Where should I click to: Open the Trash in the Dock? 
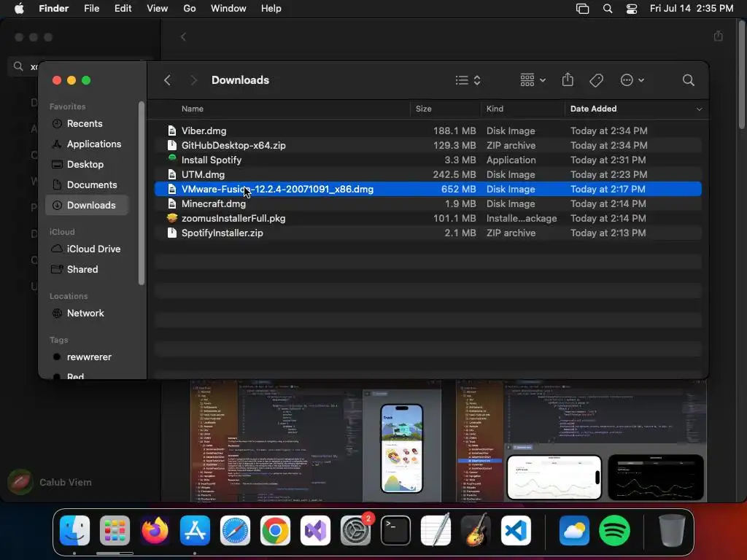tap(672, 531)
